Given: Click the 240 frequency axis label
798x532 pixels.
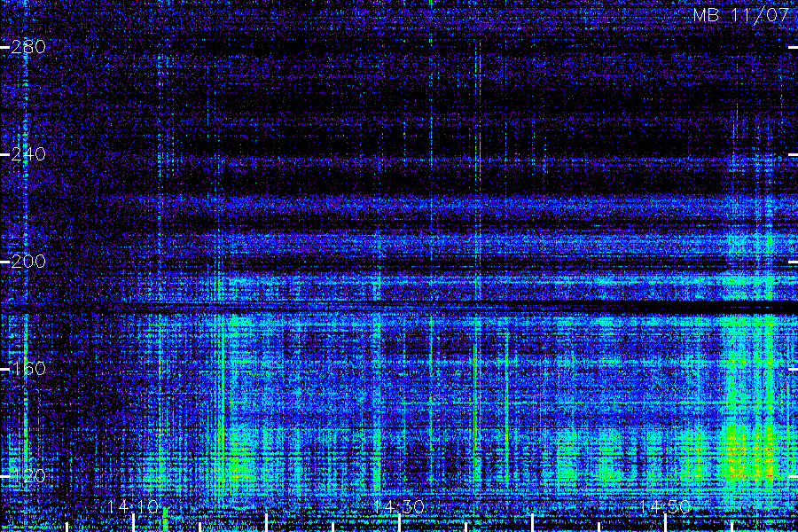Looking at the screenshot, I should (x=28, y=154).
